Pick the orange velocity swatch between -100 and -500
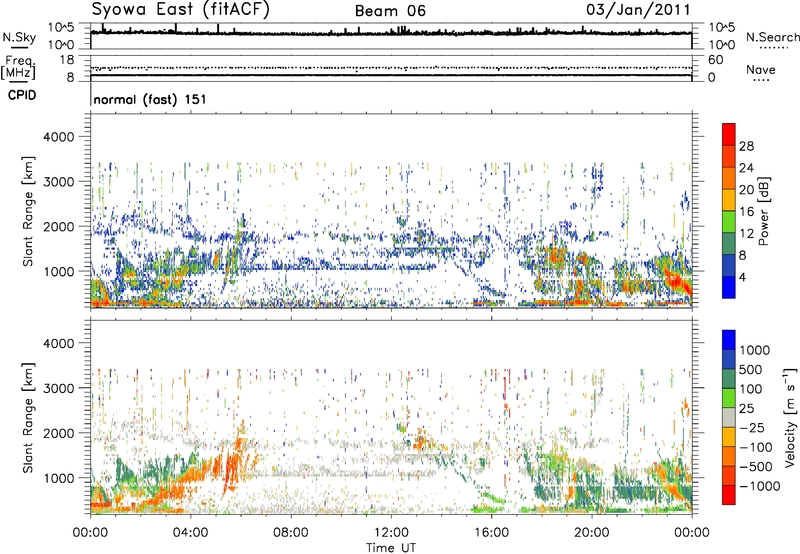The image size is (800, 554). (x=729, y=456)
